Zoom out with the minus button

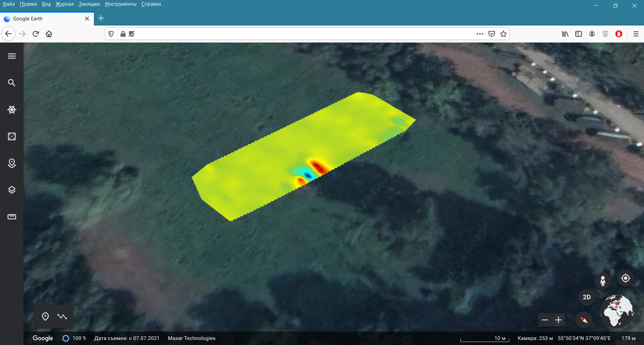pyautogui.click(x=545, y=320)
